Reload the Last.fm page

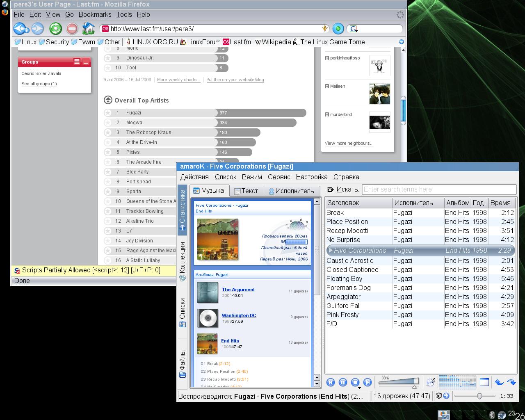[55, 29]
